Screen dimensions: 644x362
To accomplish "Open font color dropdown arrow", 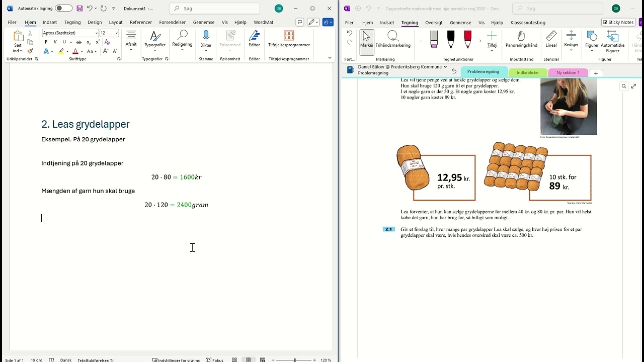I will tap(82, 51).
